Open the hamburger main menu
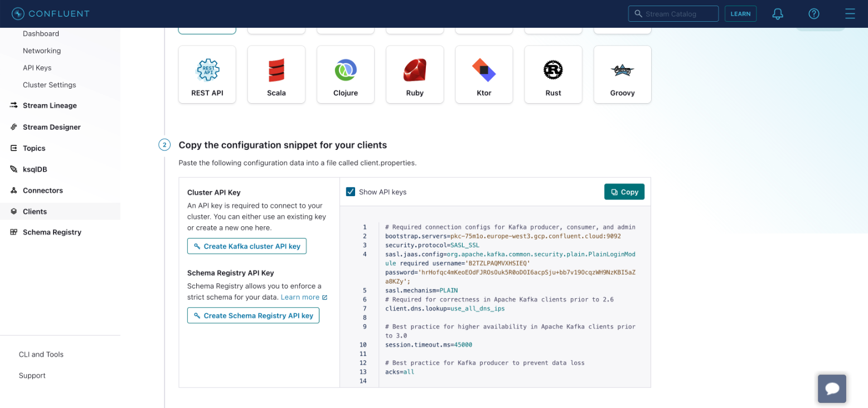 tap(850, 14)
